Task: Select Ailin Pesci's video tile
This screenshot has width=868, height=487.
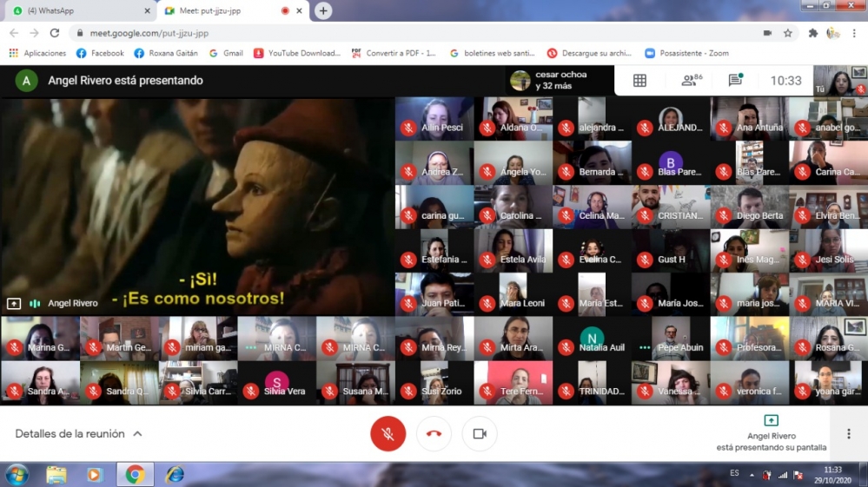Action: (434, 118)
